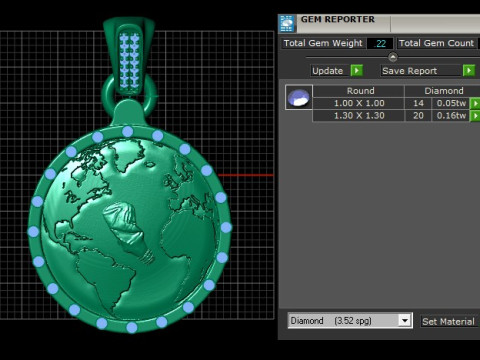Collapse panel using the round arrow handle
Viewport: 480px width, 360px height.
pyautogui.click(x=393, y=57)
